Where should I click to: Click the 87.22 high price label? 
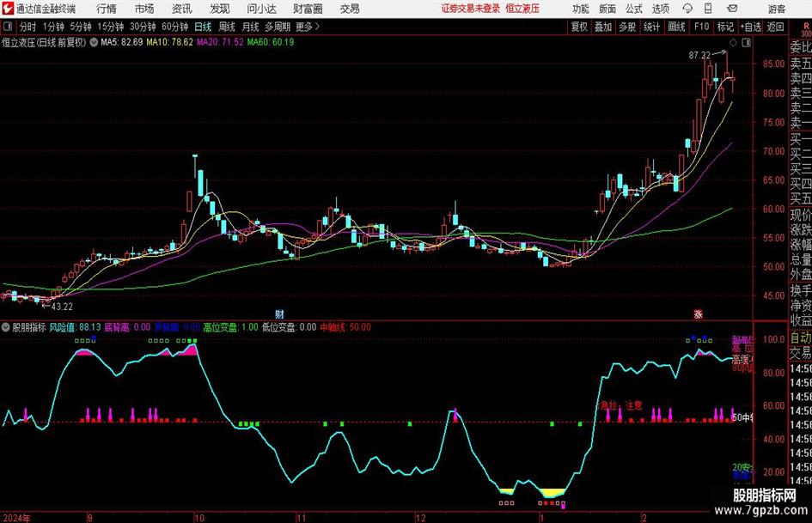(699, 55)
